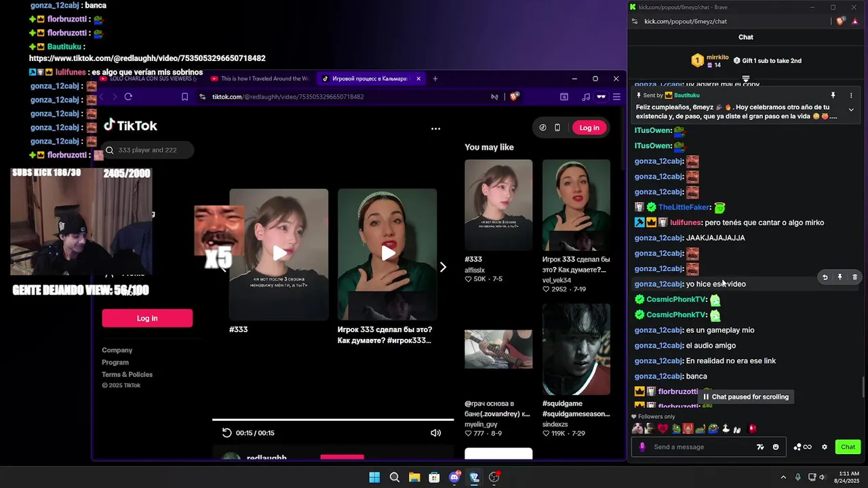The image size is (868, 488).
Task: Click the green Chat send button
Action: point(848,447)
